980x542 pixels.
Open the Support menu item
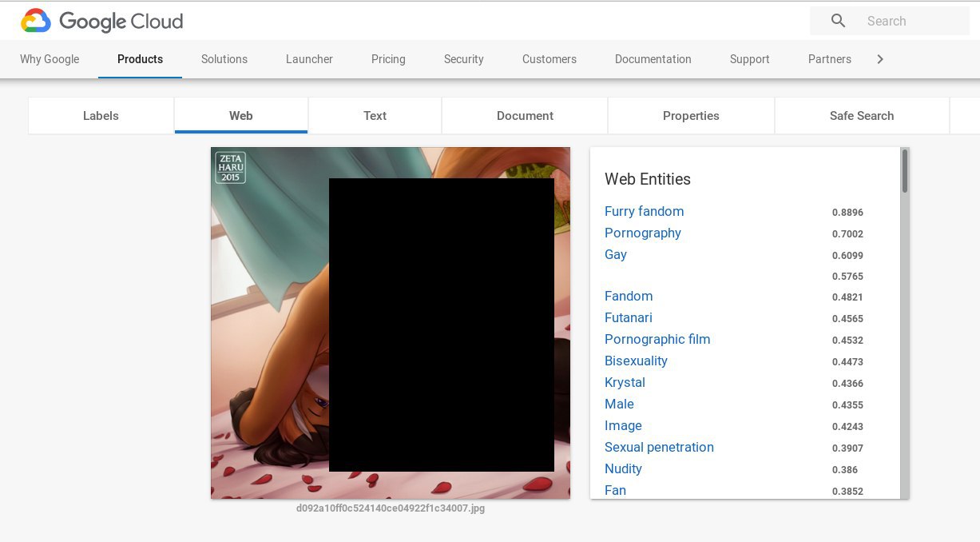[x=750, y=59]
